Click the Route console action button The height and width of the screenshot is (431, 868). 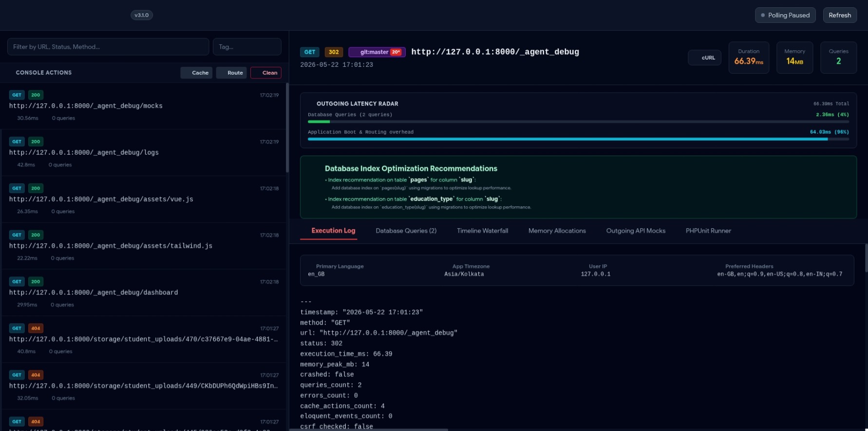pyautogui.click(x=231, y=73)
